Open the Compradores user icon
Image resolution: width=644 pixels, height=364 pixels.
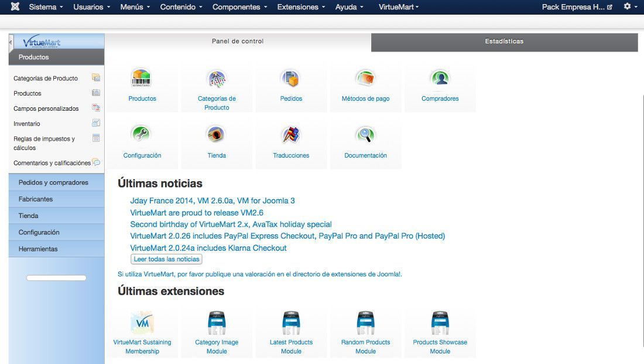(440, 78)
